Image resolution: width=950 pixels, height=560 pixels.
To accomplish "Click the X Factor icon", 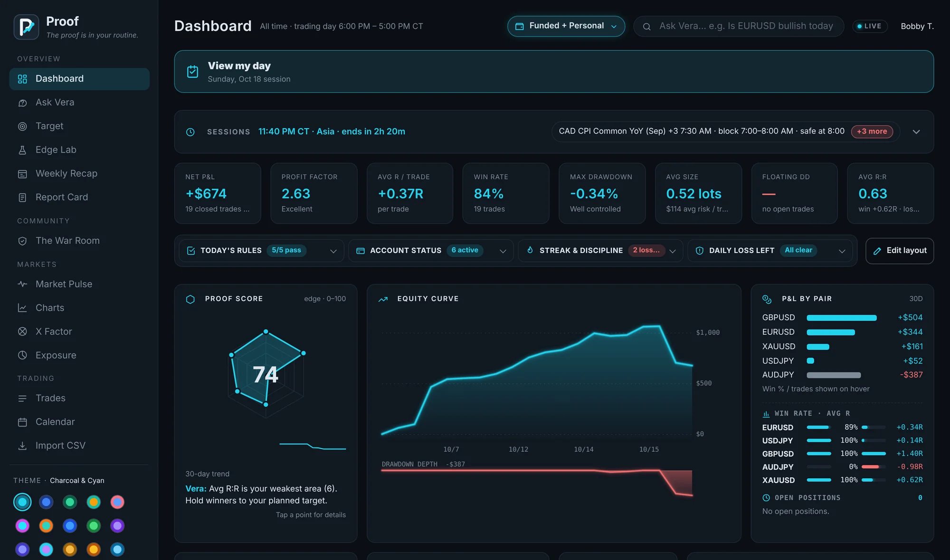I will coord(22,332).
